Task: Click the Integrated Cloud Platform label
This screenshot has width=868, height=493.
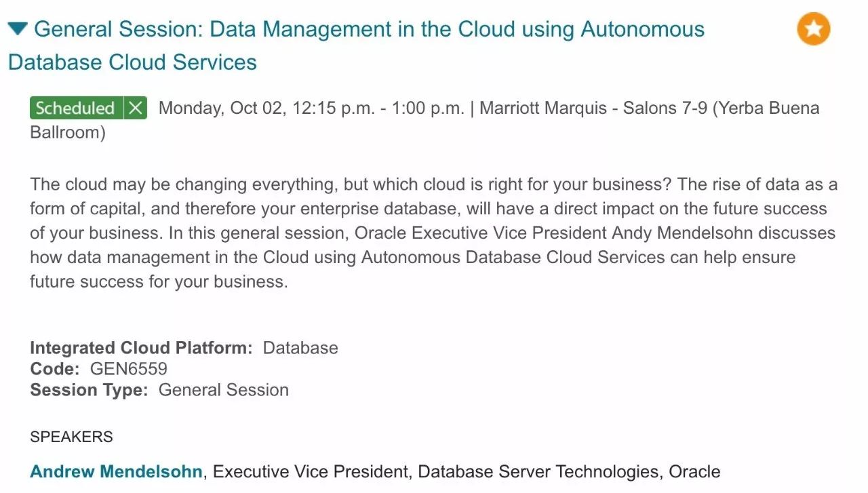Action: click(x=141, y=348)
